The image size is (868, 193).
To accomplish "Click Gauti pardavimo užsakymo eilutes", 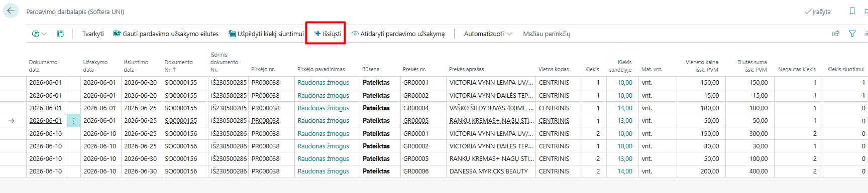I will click(166, 34).
